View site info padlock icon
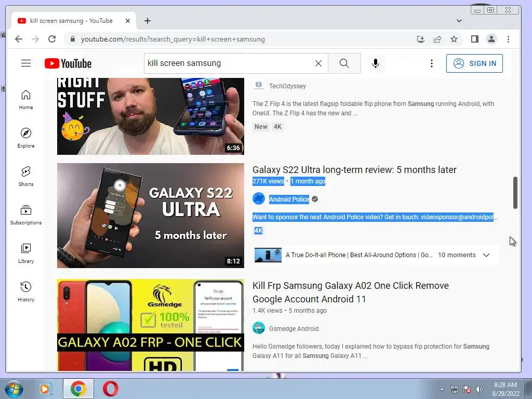 [x=72, y=39]
